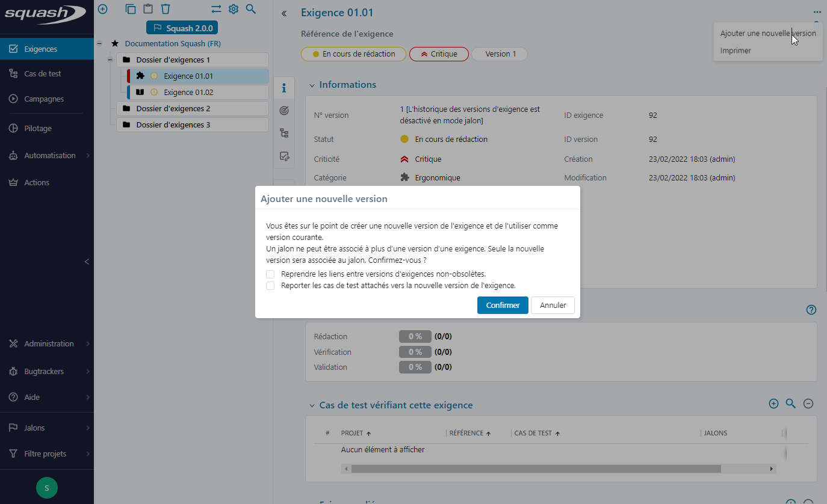Collapse the Informations section
This screenshot has width=827, height=504.
pos(312,85)
